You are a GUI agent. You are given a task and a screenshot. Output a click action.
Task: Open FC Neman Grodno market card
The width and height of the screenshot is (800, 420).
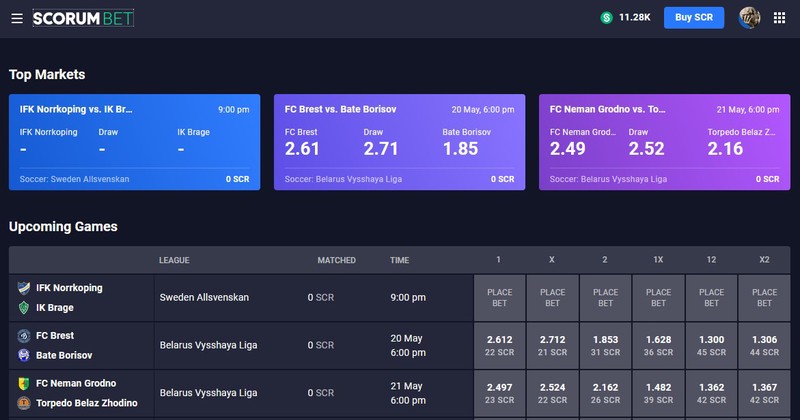664,142
